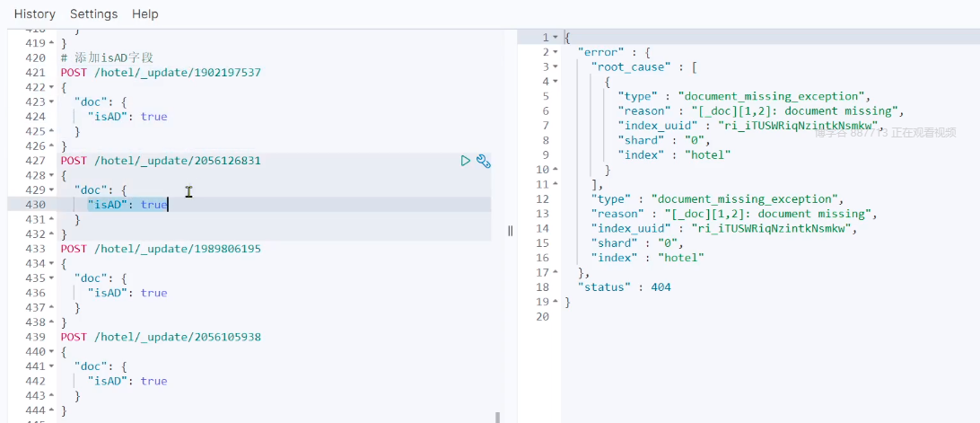Collapse the fold arrow at line 440
Screen dimensions: 980x423
click(x=52, y=352)
